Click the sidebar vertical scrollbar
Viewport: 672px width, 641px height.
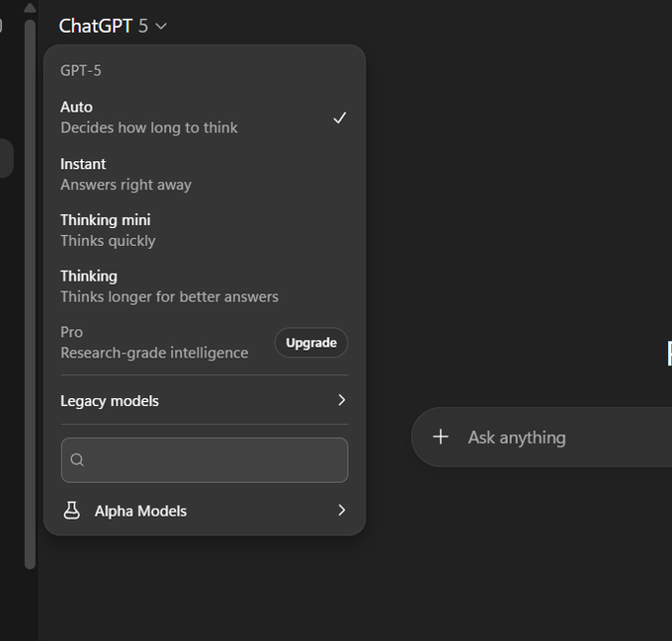[x=30, y=294]
